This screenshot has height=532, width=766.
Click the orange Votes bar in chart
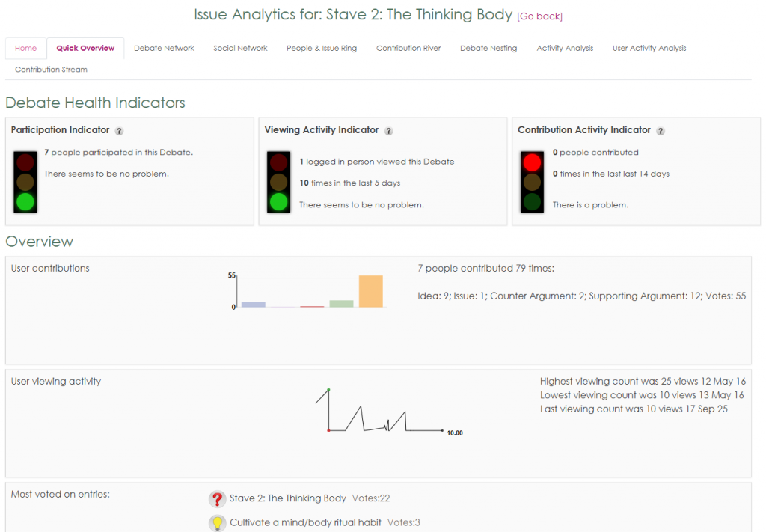point(370,291)
